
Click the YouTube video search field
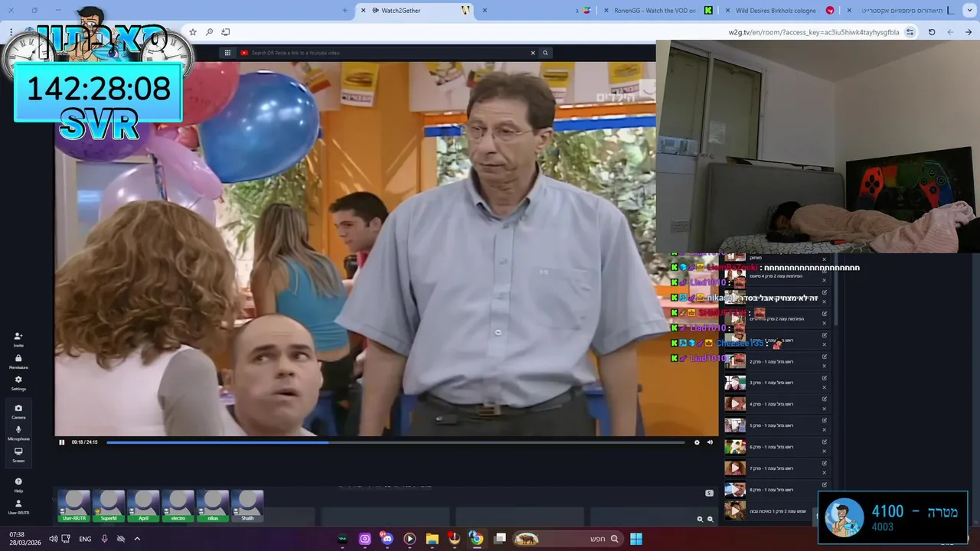383,53
